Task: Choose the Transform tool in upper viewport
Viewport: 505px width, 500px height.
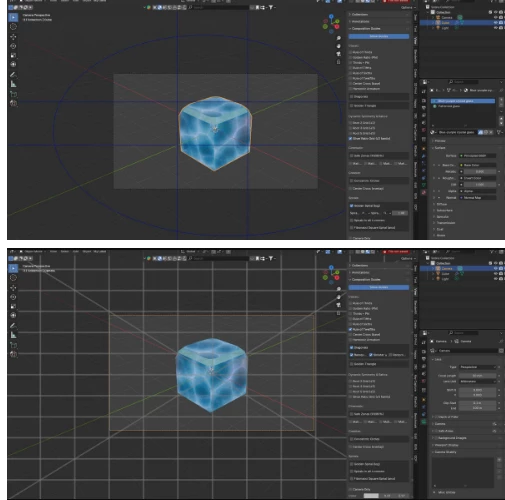Action: (13, 64)
